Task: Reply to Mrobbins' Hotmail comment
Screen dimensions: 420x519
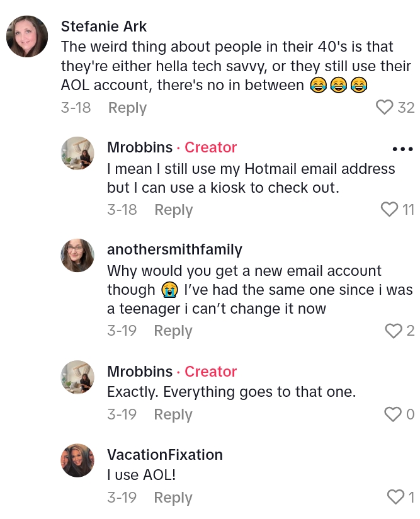Action: tap(173, 210)
